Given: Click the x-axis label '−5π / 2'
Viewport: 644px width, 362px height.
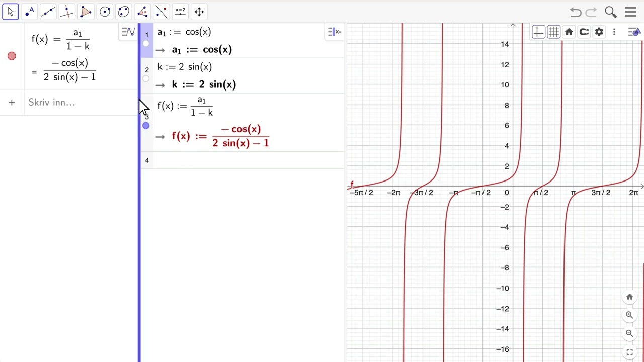Looking at the screenshot, I should click(361, 193).
